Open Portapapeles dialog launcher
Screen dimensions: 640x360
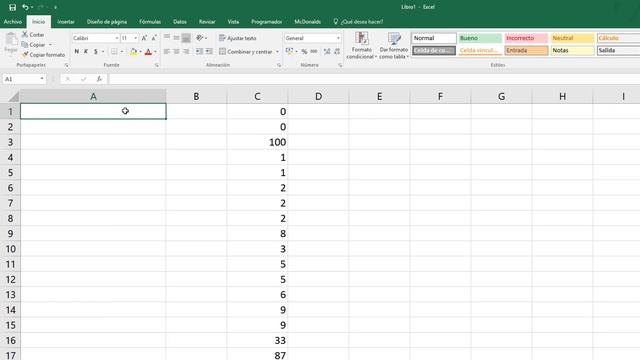click(66, 65)
